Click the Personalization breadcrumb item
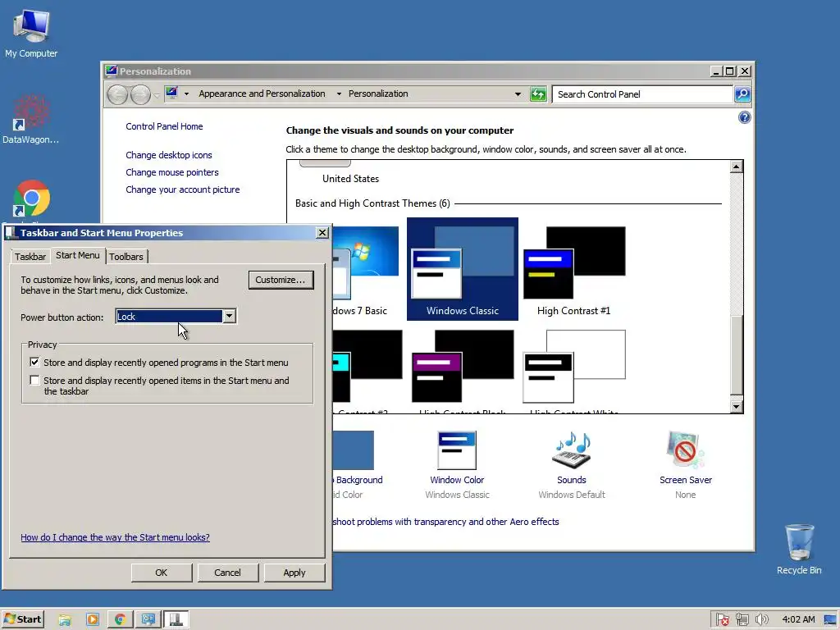Image resolution: width=840 pixels, height=630 pixels. 378,94
